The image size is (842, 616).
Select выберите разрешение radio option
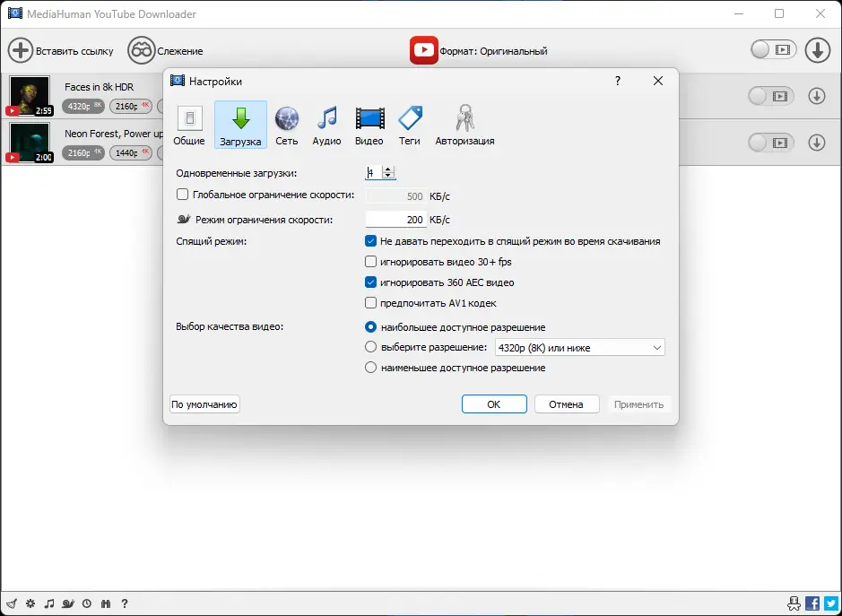tap(370, 347)
